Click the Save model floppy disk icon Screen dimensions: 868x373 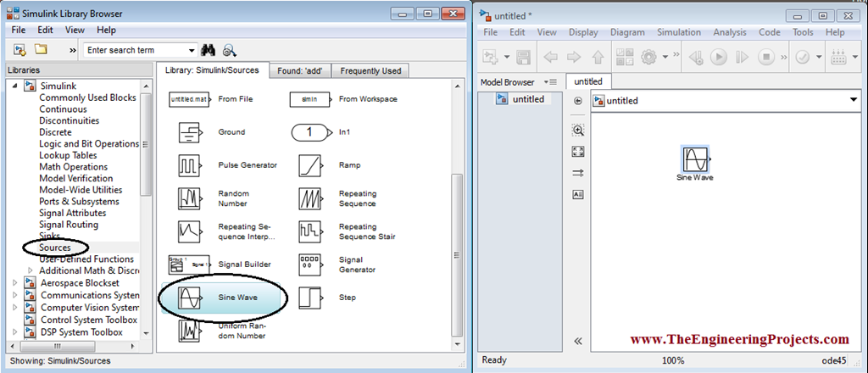[x=523, y=58]
